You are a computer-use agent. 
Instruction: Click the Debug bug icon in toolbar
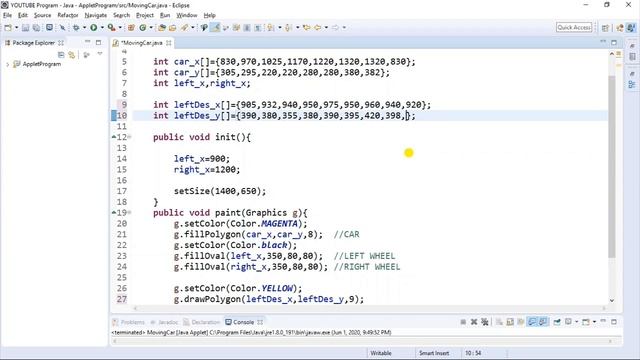[76, 27]
